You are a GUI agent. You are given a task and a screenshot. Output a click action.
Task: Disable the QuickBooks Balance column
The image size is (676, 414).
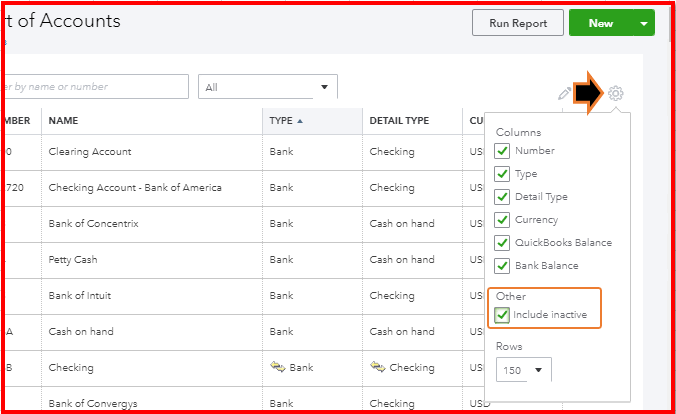[x=503, y=243]
